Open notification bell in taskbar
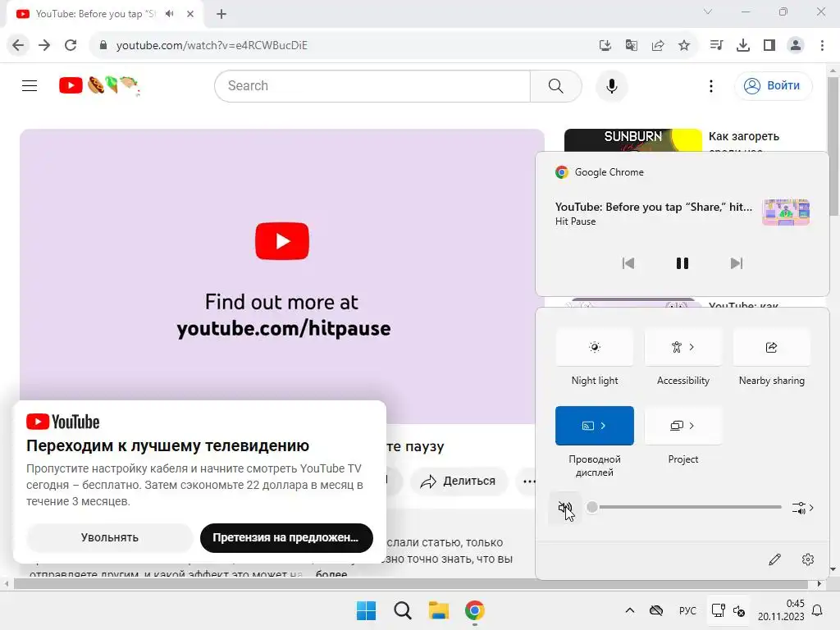 (818, 610)
